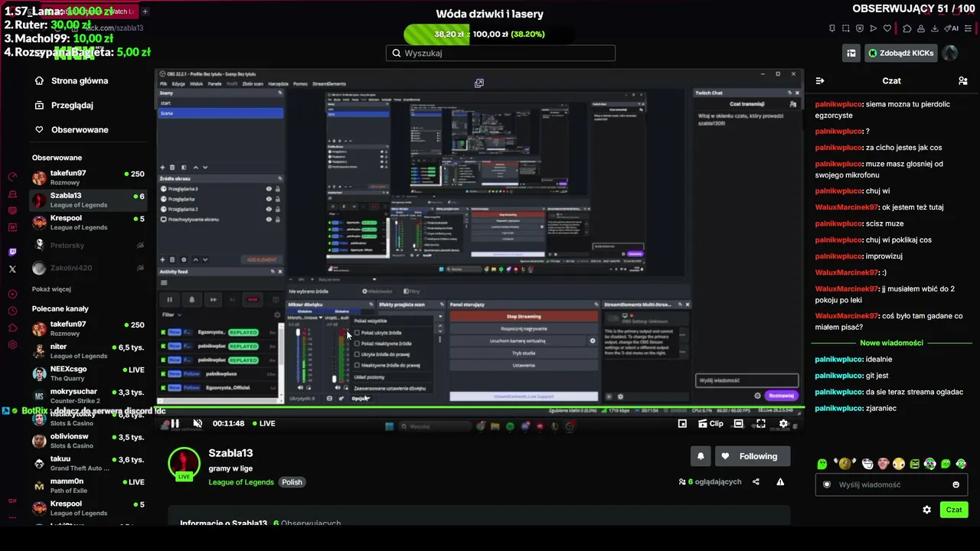Open offline channel Zakolini420
The width and height of the screenshot is (980, 551).
coord(87,268)
